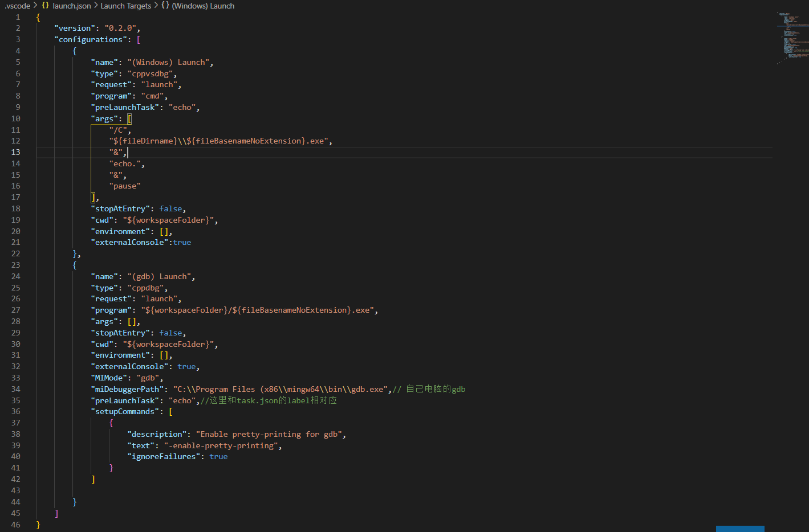Screen dimensions: 809x532
Task: Click "Enable pretty-printing for gdb" string
Action: [x=269, y=434]
